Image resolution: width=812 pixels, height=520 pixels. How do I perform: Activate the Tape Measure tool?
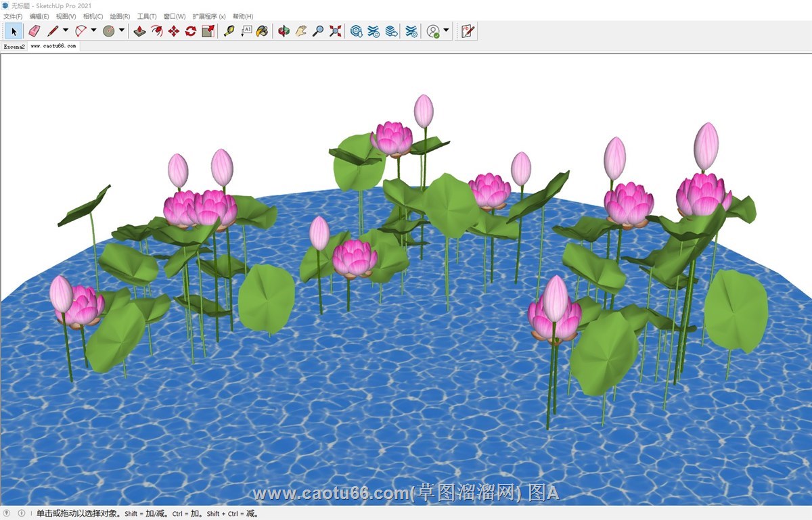[229, 31]
